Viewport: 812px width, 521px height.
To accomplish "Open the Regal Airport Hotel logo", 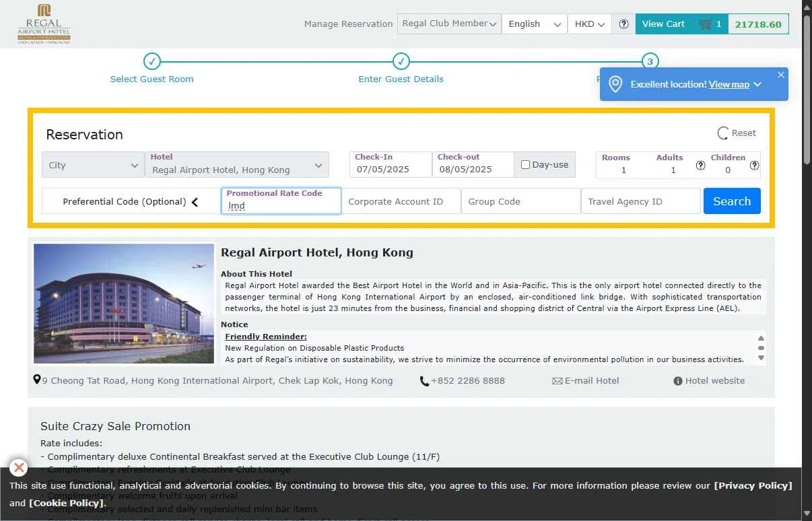I will (x=44, y=24).
